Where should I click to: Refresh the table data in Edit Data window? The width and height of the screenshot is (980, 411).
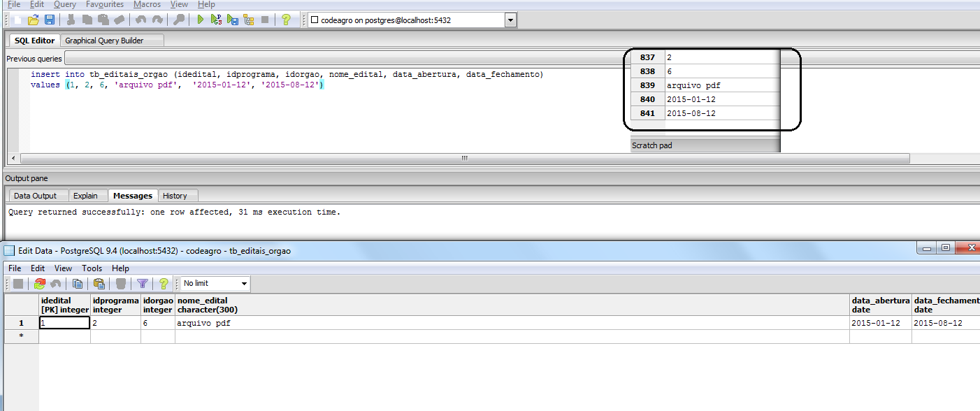click(39, 284)
